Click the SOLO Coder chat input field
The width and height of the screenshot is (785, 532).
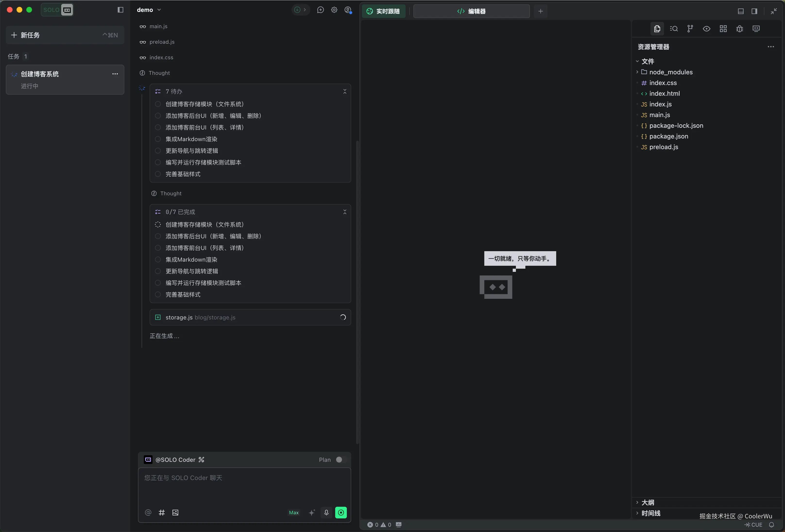click(244, 486)
